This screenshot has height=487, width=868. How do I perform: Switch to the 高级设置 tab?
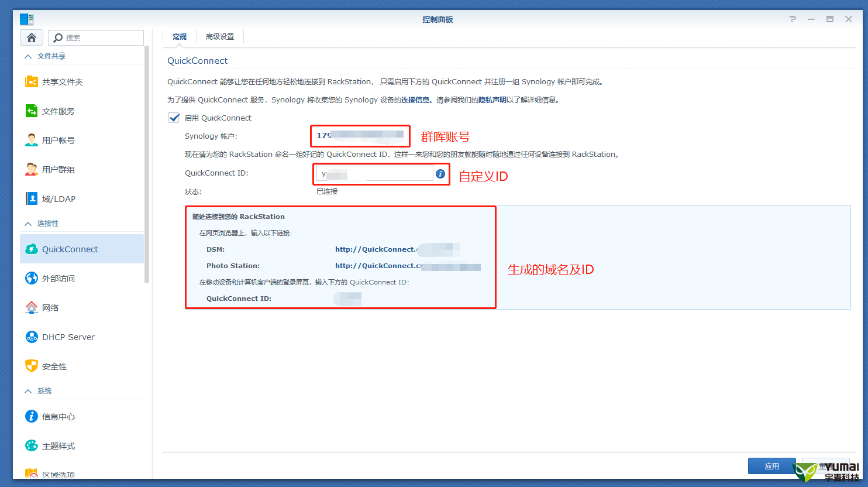tap(220, 37)
